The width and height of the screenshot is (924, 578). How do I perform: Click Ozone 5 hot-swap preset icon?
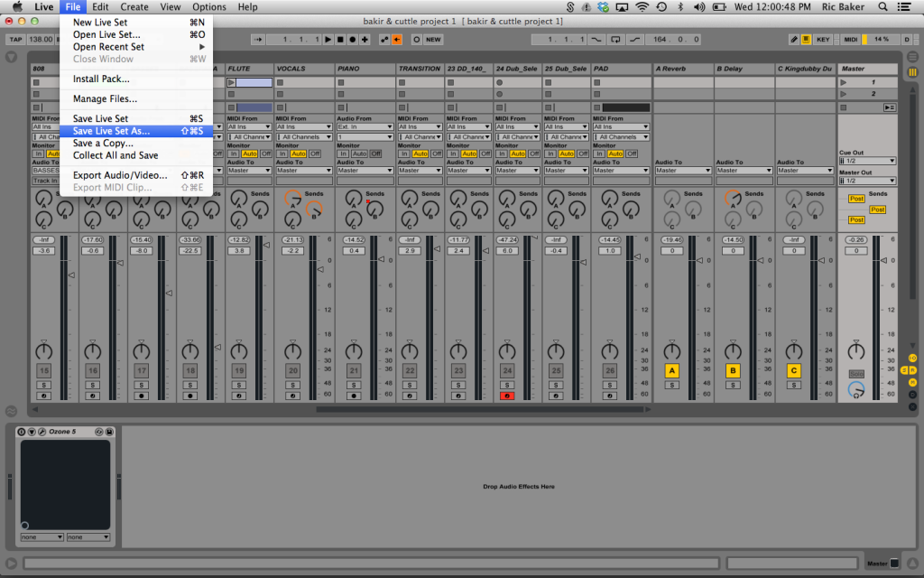(x=99, y=432)
